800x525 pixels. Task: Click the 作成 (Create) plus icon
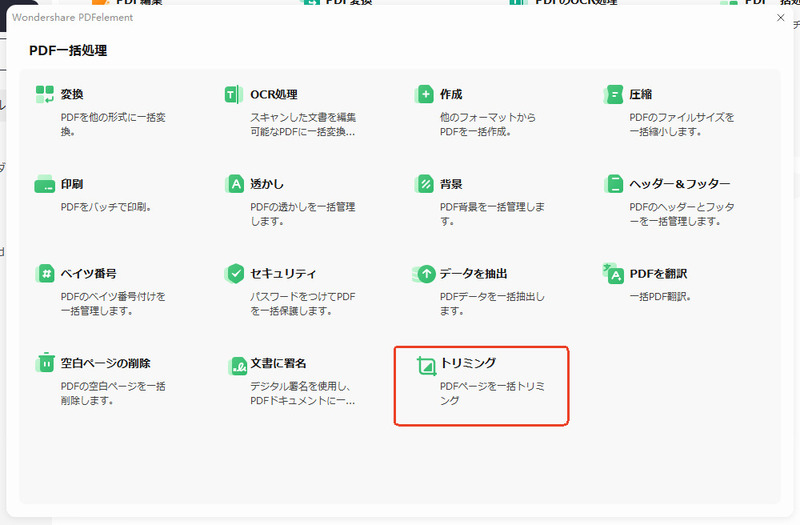(x=424, y=94)
